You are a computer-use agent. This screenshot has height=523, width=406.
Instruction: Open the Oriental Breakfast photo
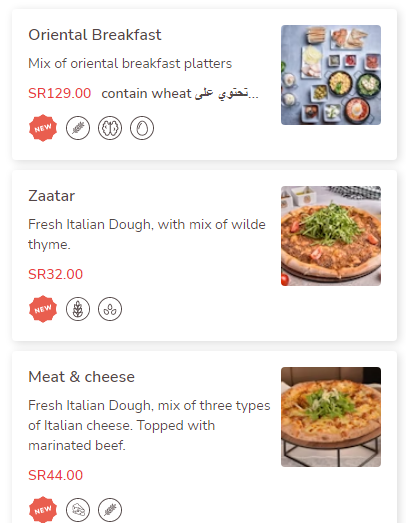[331, 75]
